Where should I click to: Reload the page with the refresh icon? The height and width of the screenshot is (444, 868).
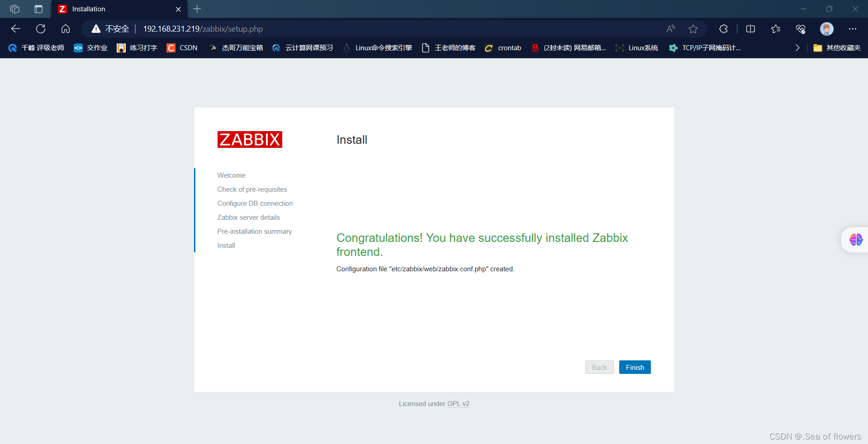pos(41,29)
